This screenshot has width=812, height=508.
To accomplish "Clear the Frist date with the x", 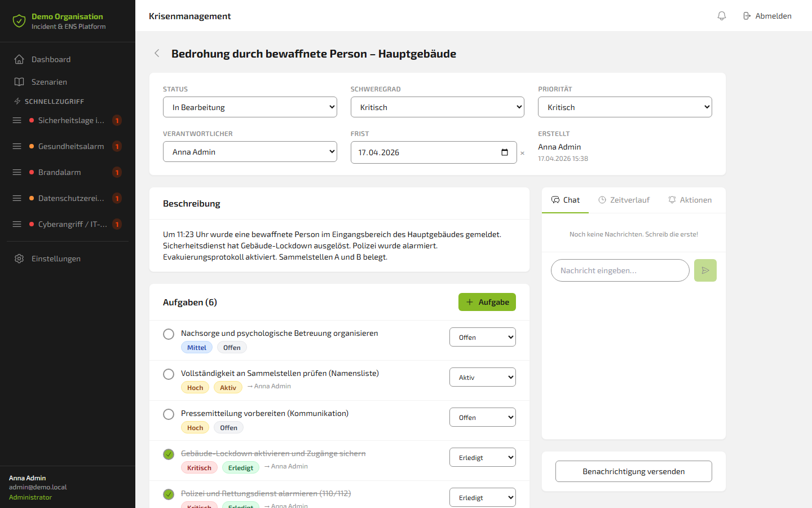I will tap(522, 153).
